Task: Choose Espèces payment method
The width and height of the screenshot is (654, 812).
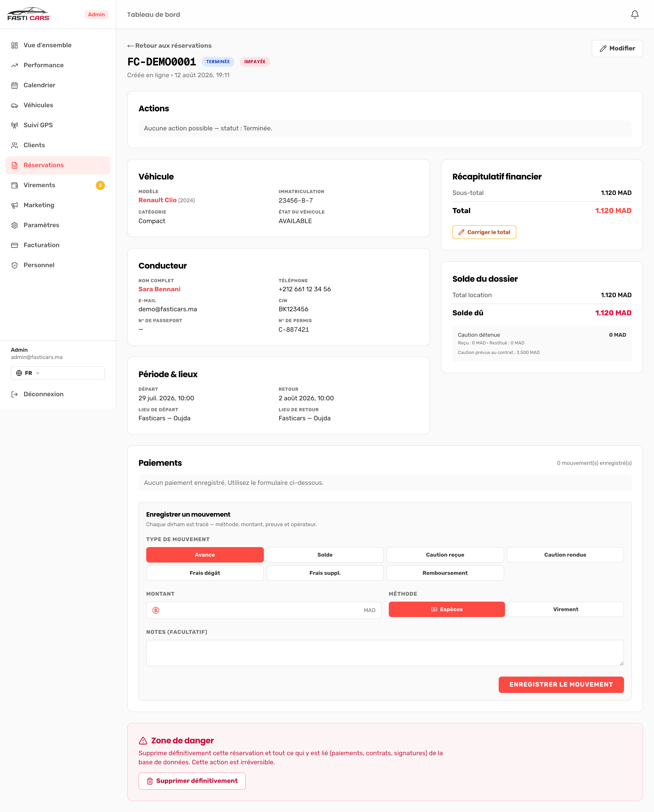Action: (x=446, y=609)
